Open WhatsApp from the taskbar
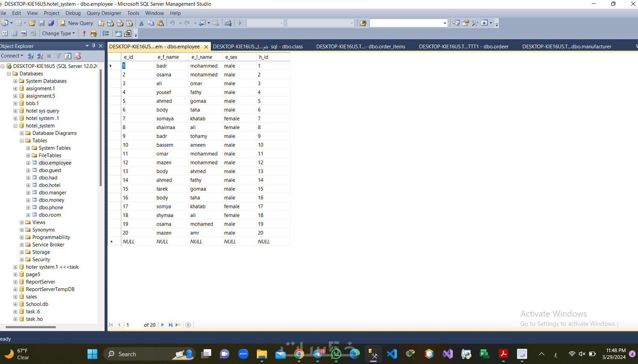This screenshot has width=638, height=364. [336, 354]
